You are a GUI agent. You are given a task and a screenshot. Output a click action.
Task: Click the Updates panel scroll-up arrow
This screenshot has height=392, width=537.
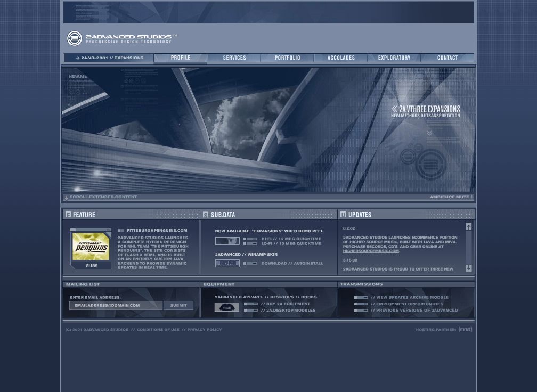tap(468, 226)
